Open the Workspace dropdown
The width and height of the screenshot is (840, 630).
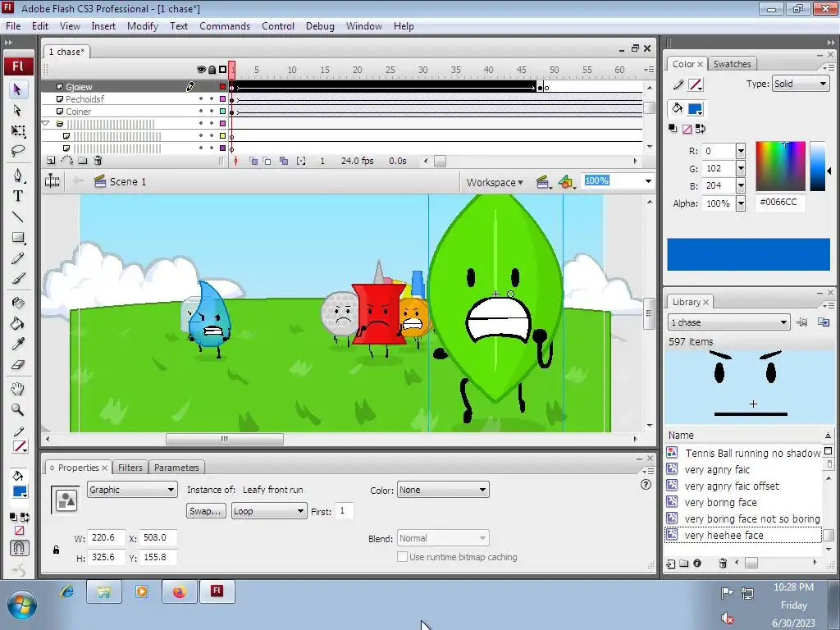pos(495,182)
